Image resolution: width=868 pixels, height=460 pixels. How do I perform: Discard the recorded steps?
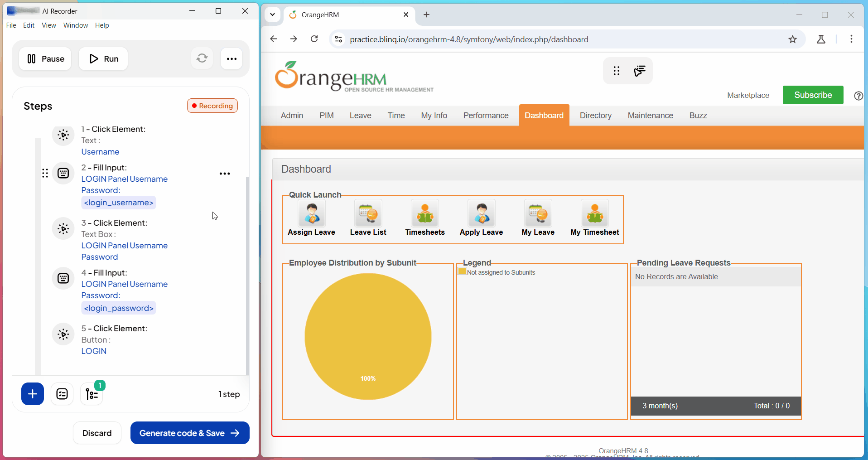pos(97,433)
